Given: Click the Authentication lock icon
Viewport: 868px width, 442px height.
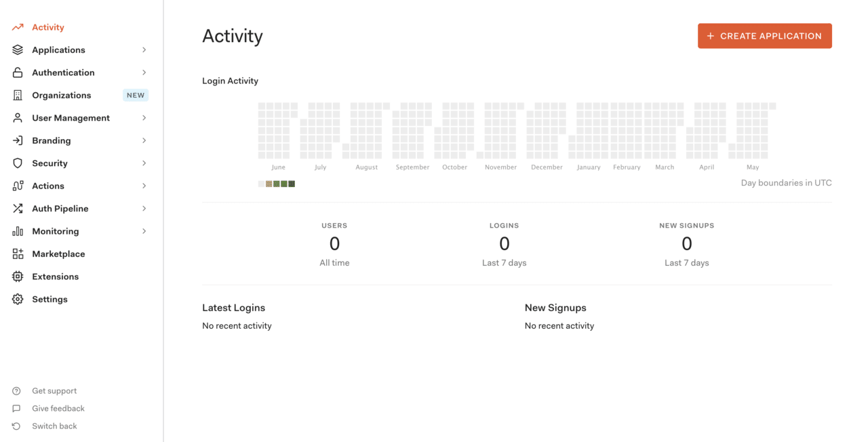Looking at the screenshot, I should (18, 73).
